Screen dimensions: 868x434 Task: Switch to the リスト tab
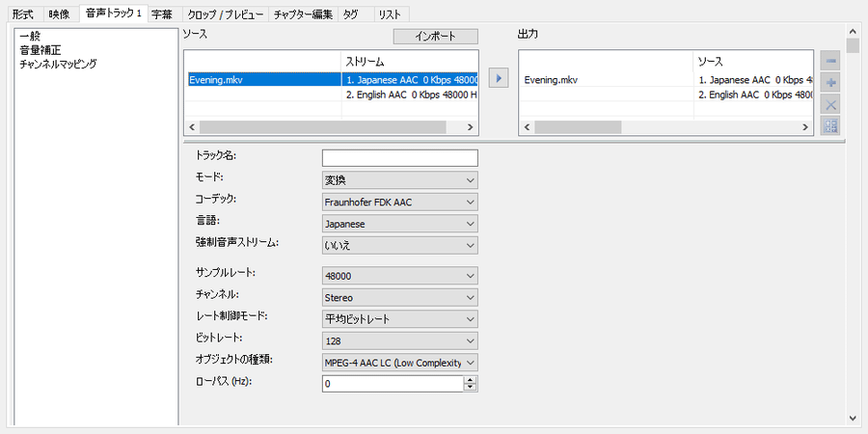pyautogui.click(x=390, y=14)
